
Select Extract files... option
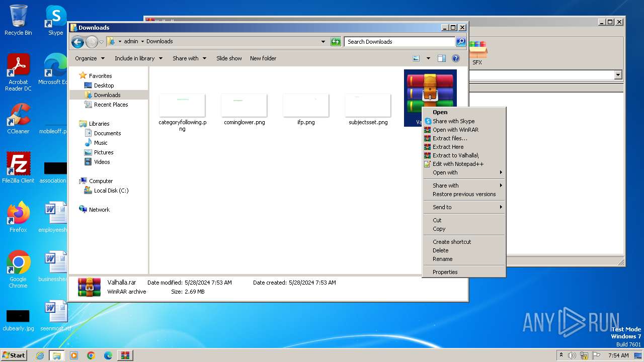[x=464, y=138]
